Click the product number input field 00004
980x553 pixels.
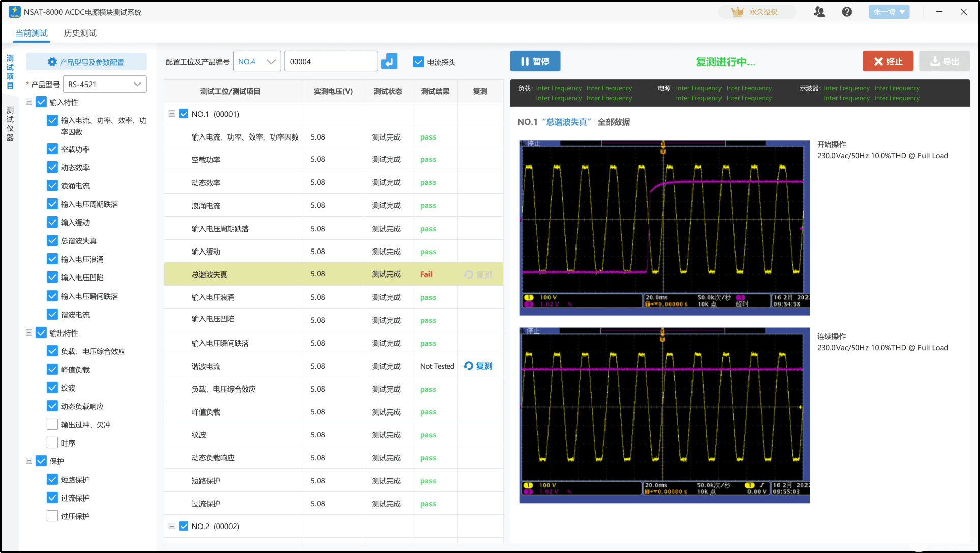pyautogui.click(x=329, y=61)
